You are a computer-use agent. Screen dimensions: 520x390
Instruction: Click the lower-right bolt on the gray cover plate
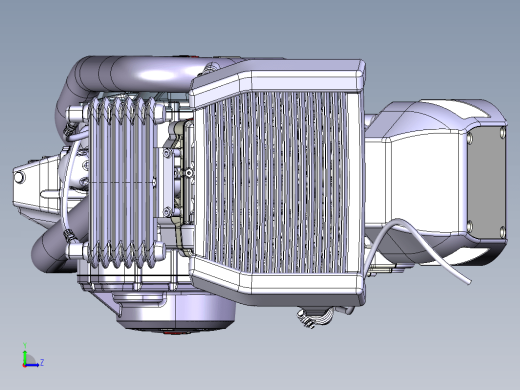[x=503, y=231]
